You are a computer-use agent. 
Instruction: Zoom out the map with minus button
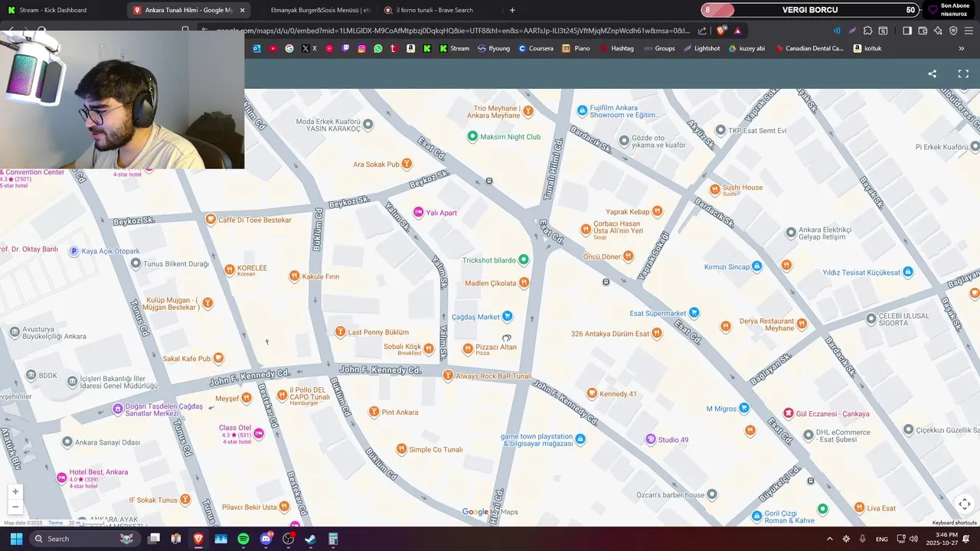[15, 507]
